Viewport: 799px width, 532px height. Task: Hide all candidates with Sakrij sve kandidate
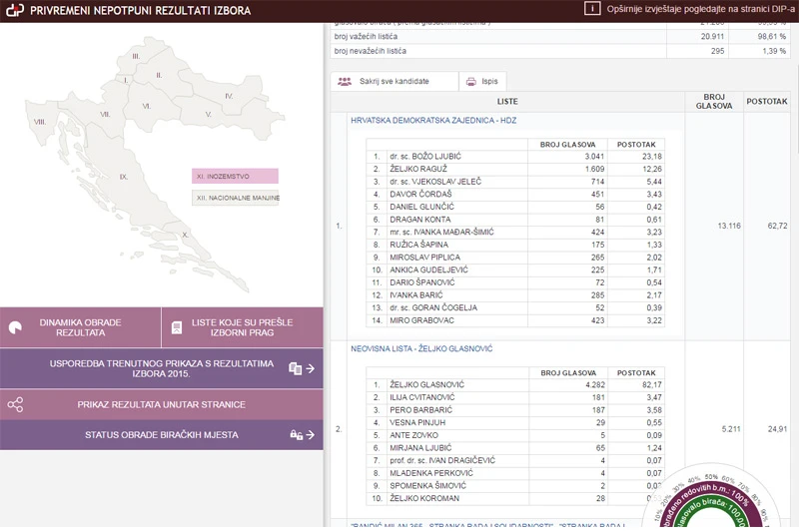[x=394, y=82]
